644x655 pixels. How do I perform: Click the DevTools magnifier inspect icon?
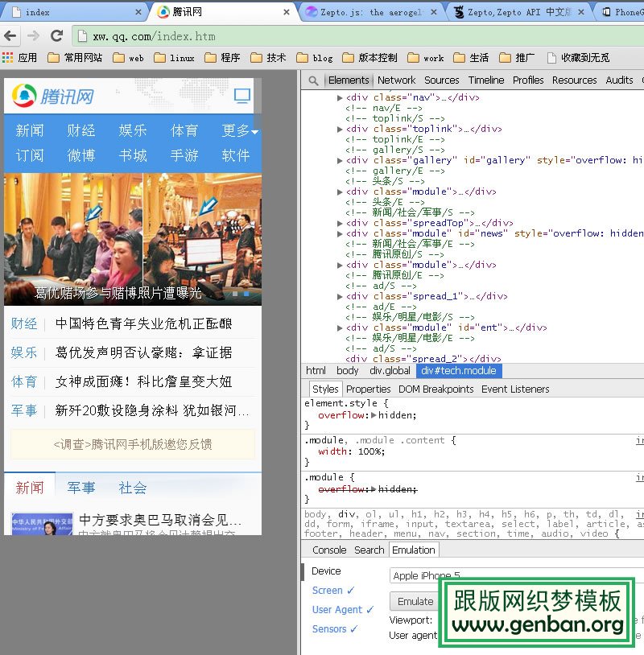point(313,80)
